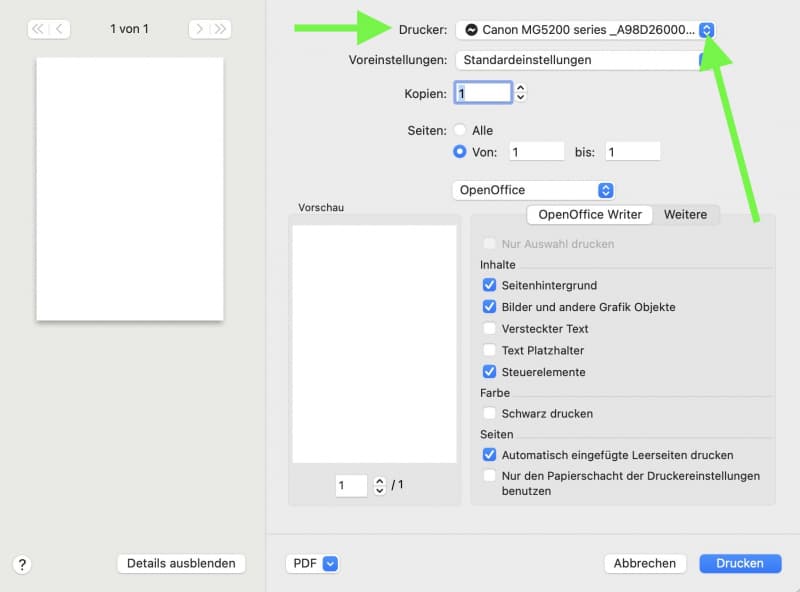The width and height of the screenshot is (800, 592).
Task: Click the bis page number field
Action: point(633,152)
